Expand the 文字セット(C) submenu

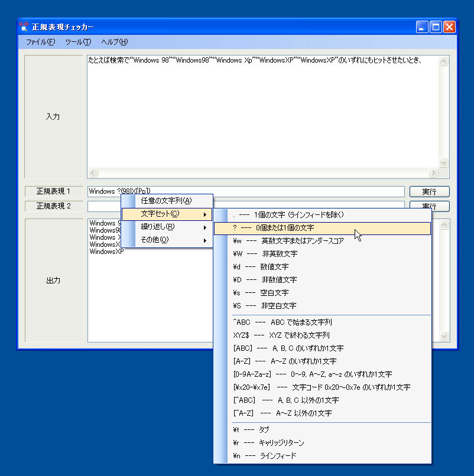click(x=166, y=214)
